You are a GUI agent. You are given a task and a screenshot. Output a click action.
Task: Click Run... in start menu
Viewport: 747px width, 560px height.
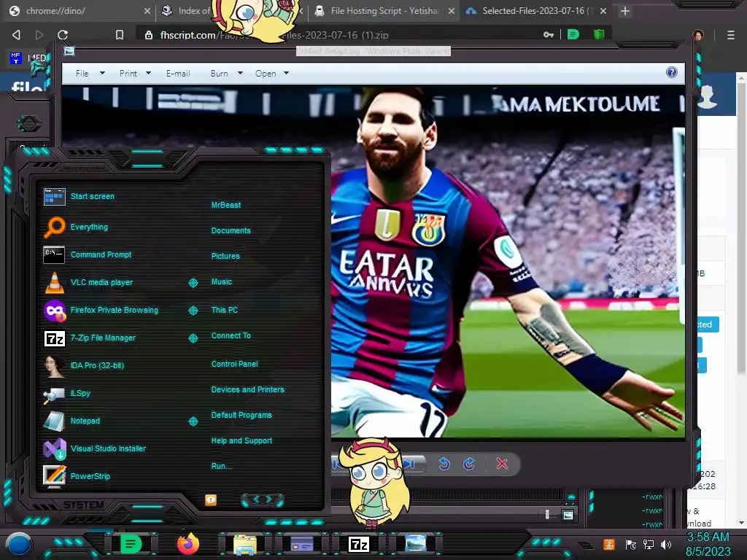221,466
